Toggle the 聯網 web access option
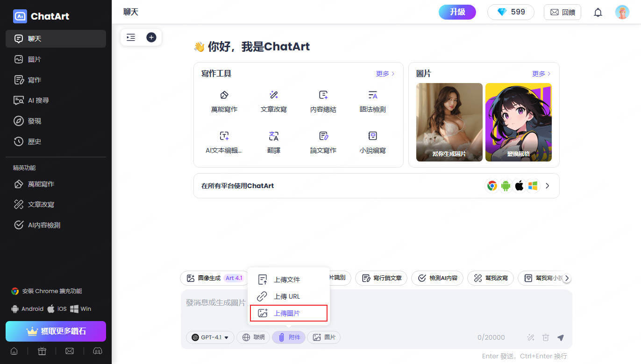641x364 pixels. 253,337
